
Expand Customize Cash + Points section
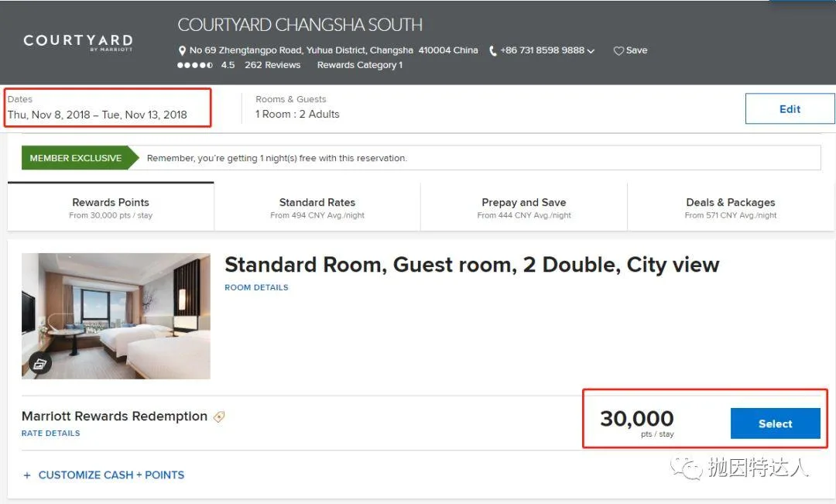click(104, 475)
